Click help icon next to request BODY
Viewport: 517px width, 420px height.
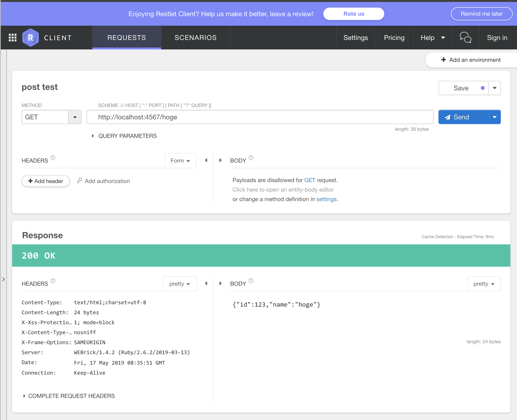click(x=251, y=158)
